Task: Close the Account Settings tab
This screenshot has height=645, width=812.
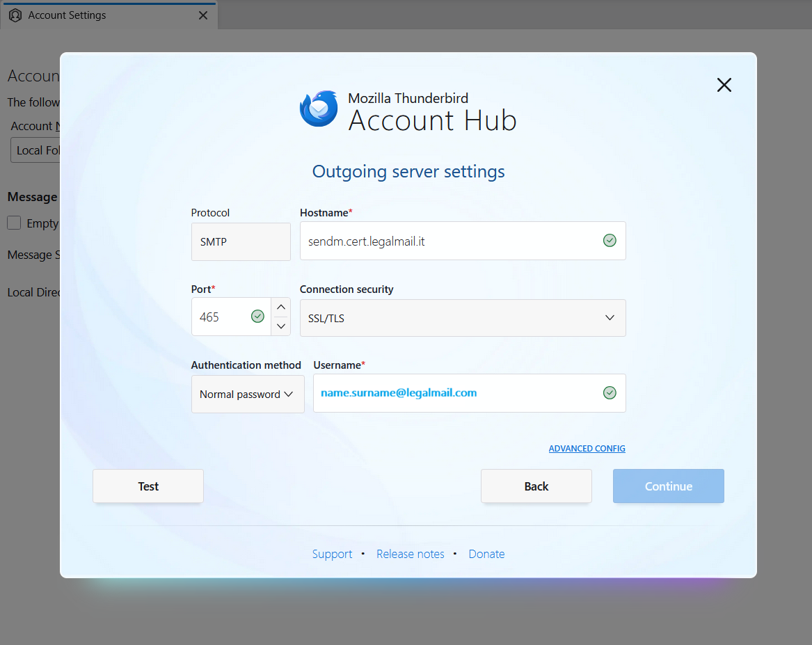Action: [x=203, y=15]
